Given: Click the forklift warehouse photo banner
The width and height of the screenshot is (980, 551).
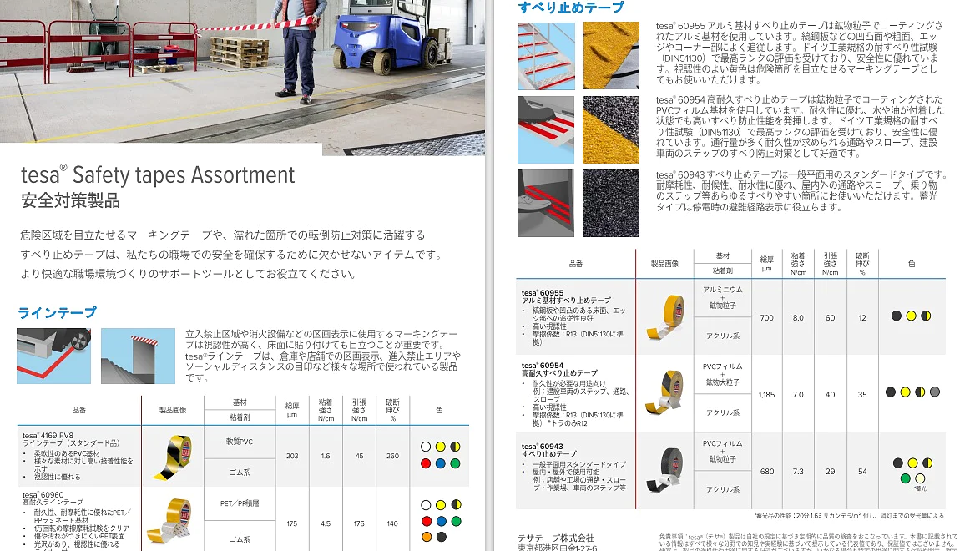Looking at the screenshot, I should click(x=243, y=77).
